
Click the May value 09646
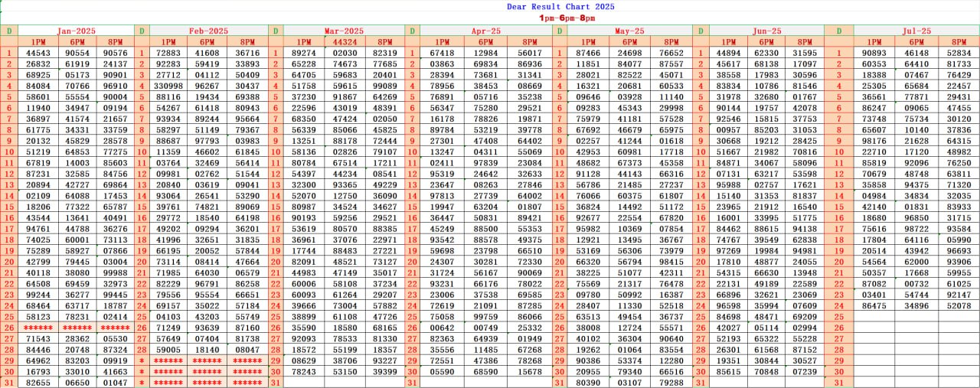click(588, 97)
